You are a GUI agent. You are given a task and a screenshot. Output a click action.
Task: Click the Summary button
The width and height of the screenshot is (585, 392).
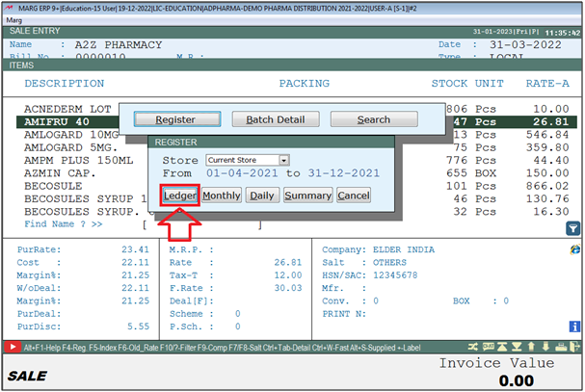point(307,196)
